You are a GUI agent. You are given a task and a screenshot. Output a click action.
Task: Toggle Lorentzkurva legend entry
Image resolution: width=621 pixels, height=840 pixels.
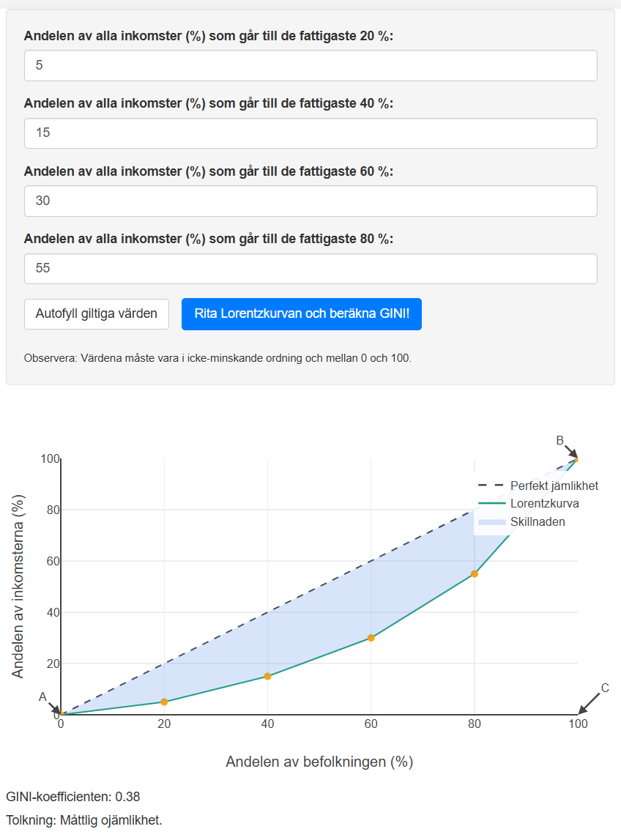[x=528, y=504]
